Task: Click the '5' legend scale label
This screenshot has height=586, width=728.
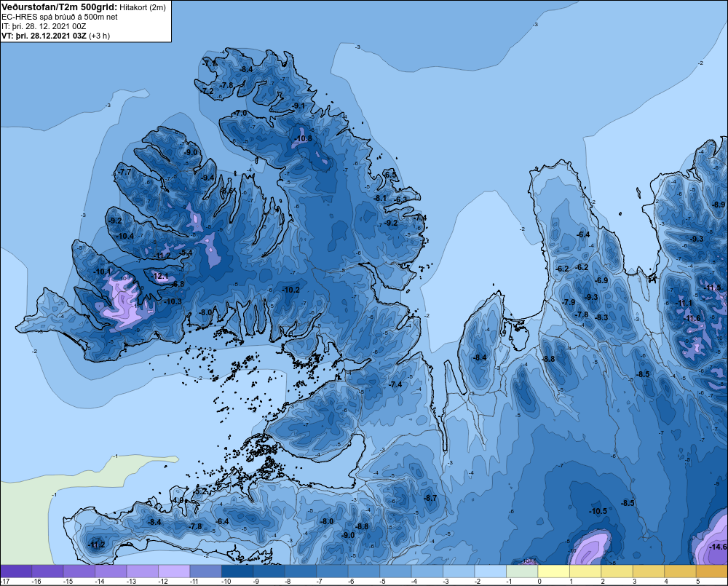Action: 698,582
